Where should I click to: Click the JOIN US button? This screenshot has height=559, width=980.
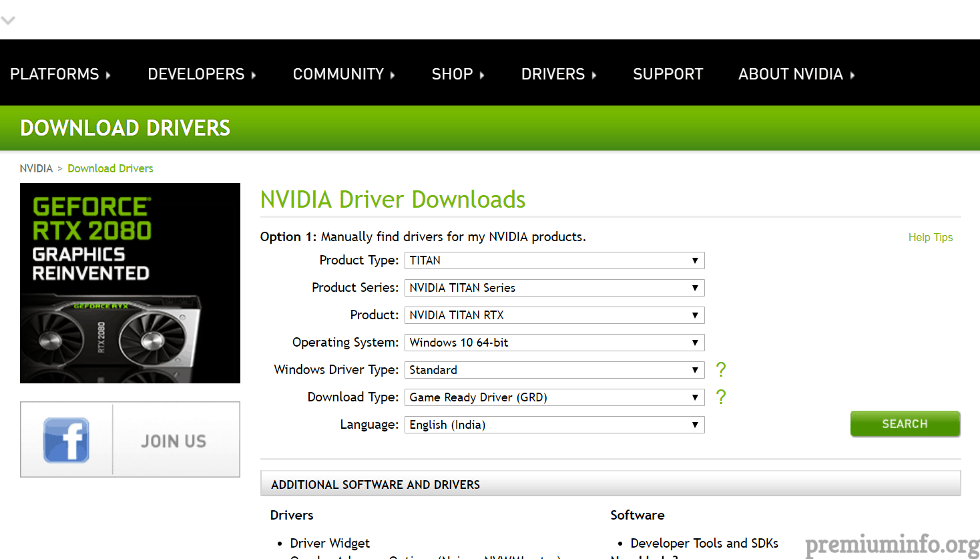pyautogui.click(x=174, y=441)
